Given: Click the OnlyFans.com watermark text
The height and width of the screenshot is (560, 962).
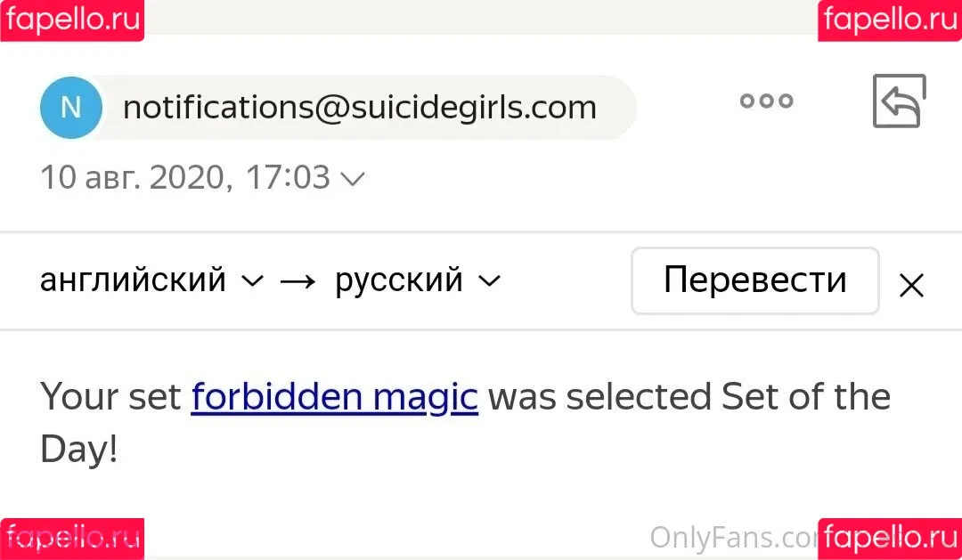Looking at the screenshot, I should (x=734, y=538).
